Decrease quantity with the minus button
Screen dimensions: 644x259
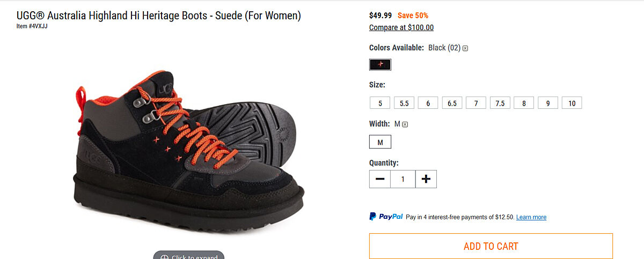(x=380, y=179)
